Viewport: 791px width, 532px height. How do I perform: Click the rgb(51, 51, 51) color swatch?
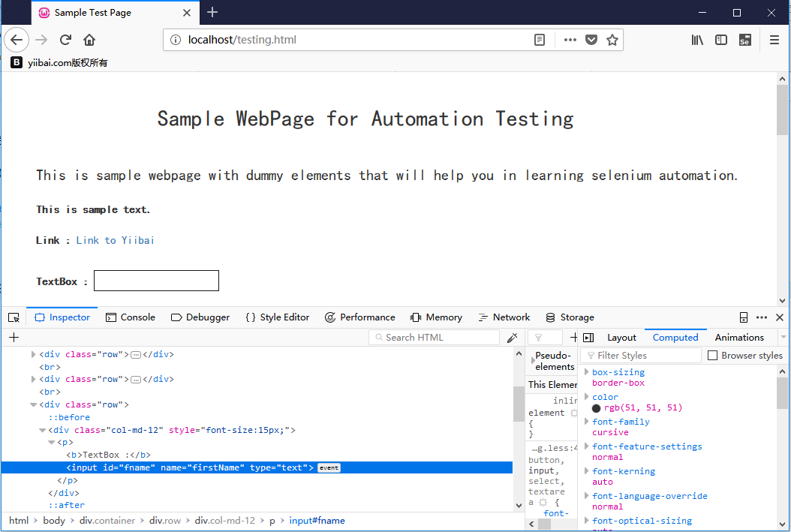[597, 408]
